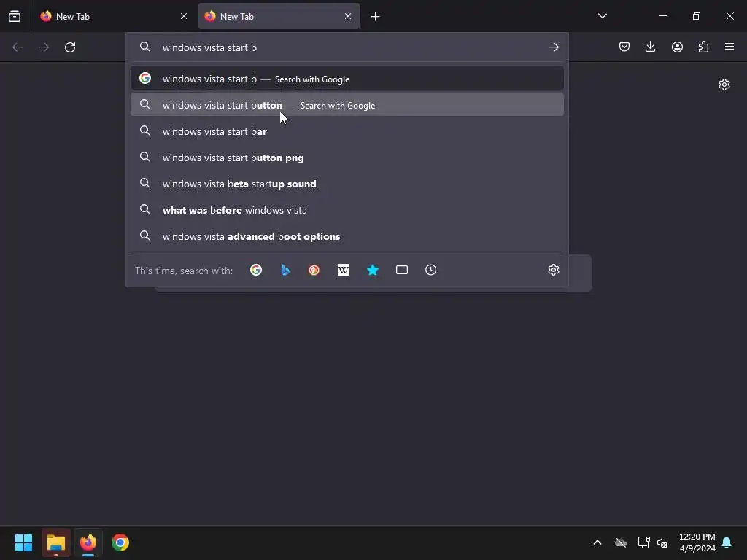The image size is (747, 560).
Task: Open Firefox View from the tab bar
Action: coord(15,16)
